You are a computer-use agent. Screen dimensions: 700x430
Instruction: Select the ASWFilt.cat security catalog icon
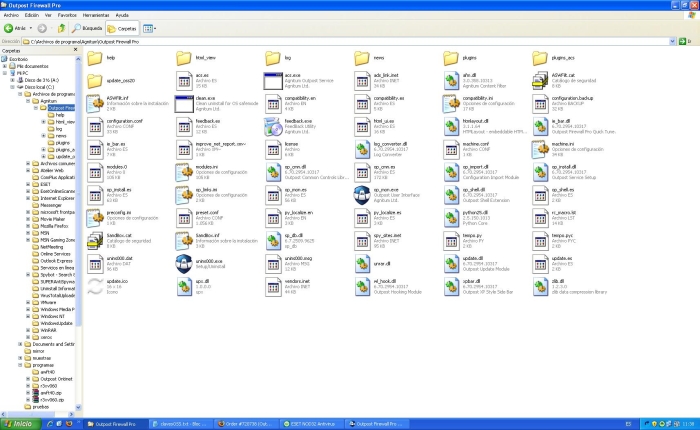pyautogui.click(x=540, y=81)
